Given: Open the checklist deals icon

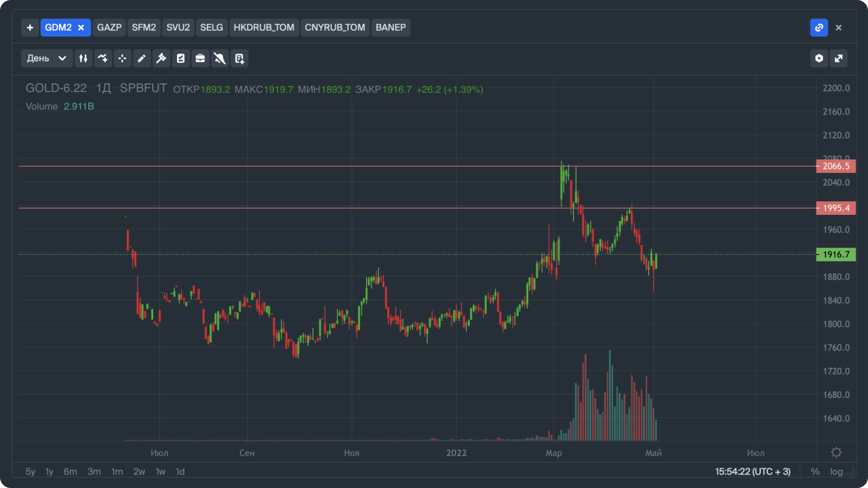Looking at the screenshot, I should coord(180,58).
